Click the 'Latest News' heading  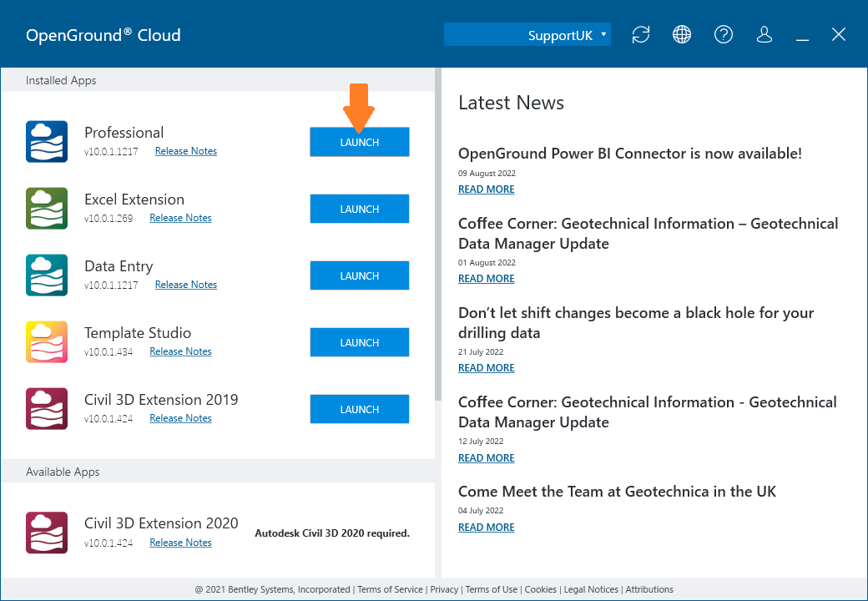coord(511,103)
